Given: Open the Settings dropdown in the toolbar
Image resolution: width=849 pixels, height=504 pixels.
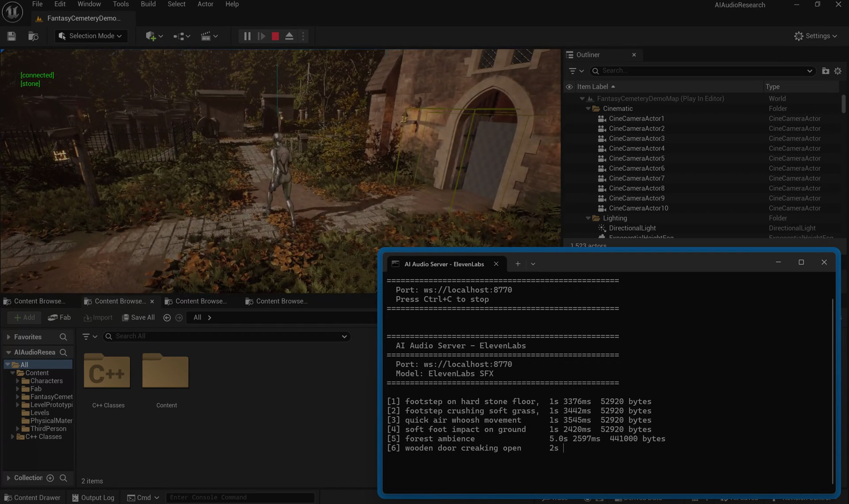Looking at the screenshot, I should 815,36.
